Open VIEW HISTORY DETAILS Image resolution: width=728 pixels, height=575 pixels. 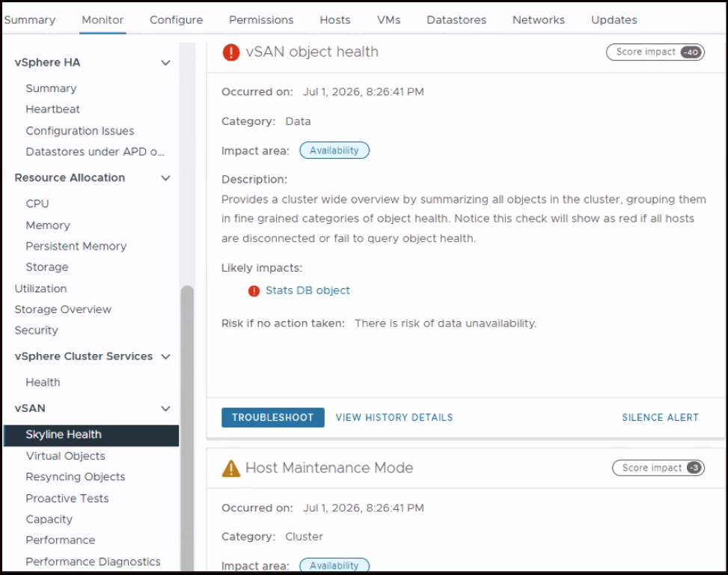click(x=394, y=418)
